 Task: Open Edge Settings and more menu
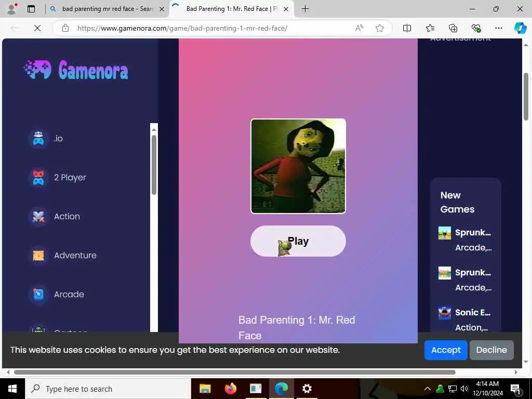pos(498,28)
